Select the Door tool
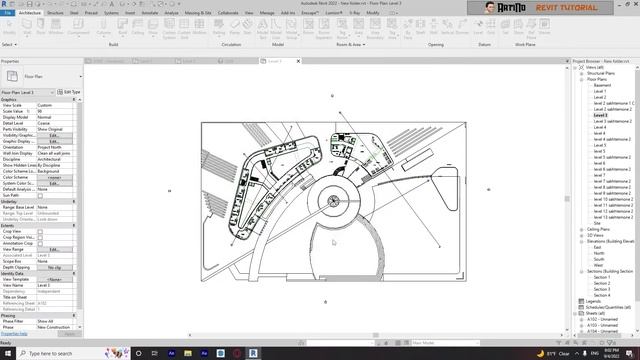This screenshot has height=360, width=640. click(x=41, y=27)
